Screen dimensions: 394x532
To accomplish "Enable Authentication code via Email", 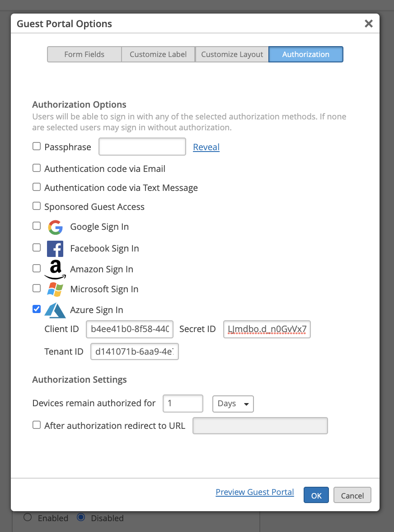I will click(37, 168).
